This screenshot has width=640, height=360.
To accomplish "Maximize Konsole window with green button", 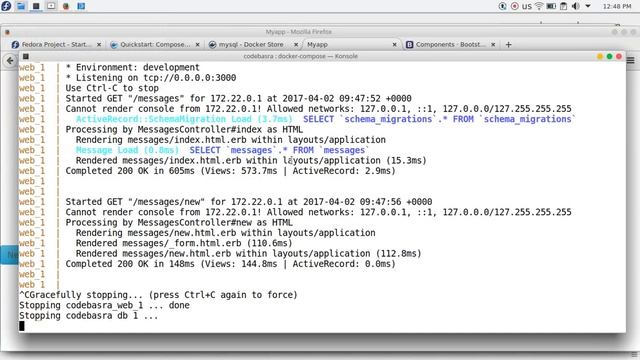I will pos(609,56).
